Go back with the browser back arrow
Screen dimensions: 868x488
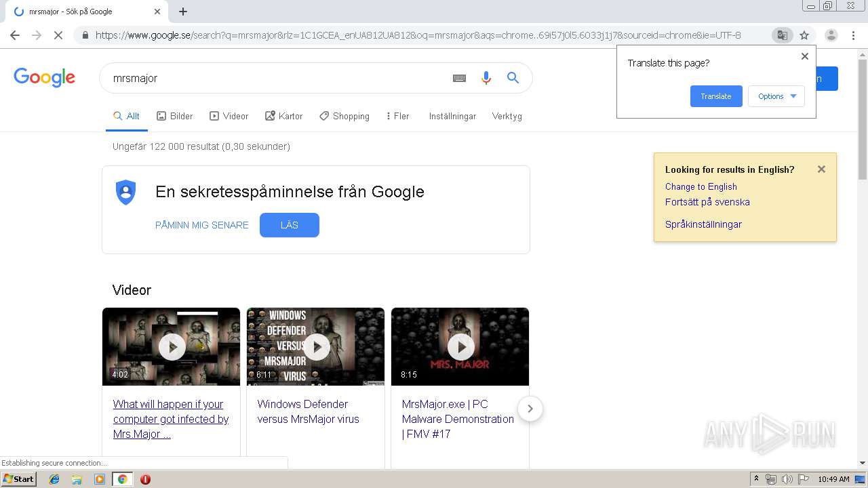[x=15, y=35]
